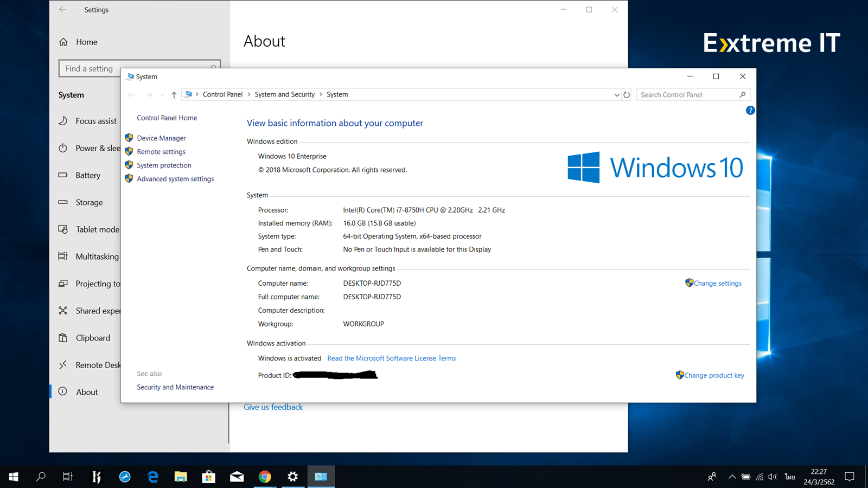Click the battery tray icon
Screen dimensions: 868x488
[746, 477]
